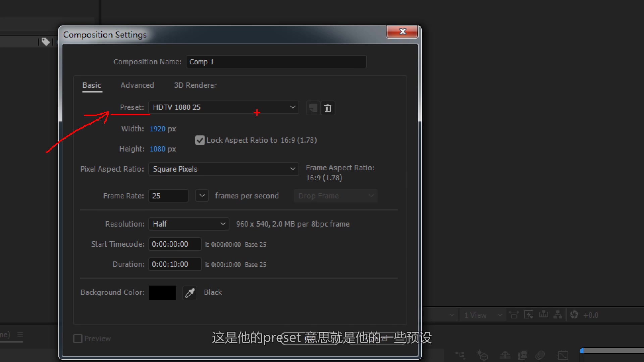The width and height of the screenshot is (644, 362).
Task: Click the Duration field 0:00:10:00
Action: [175, 264]
